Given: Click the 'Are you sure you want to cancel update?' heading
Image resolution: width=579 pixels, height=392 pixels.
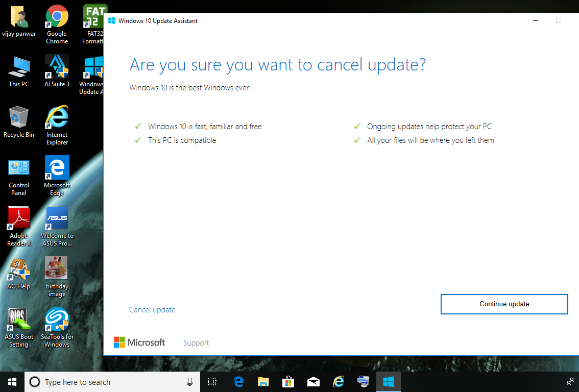Looking at the screenshot, I should coord(277,65).
